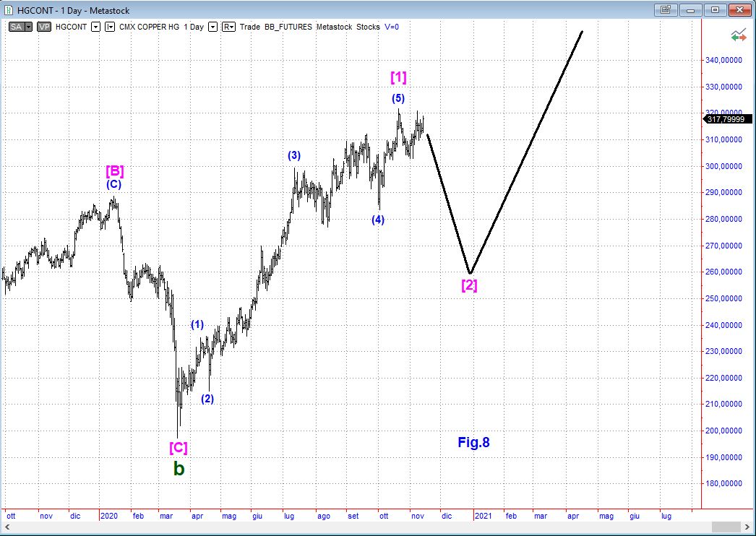The width and height of the screenshot is (756, 536).
Task: Click the BB_FUTURES label
Action: (x=288, y=27)
